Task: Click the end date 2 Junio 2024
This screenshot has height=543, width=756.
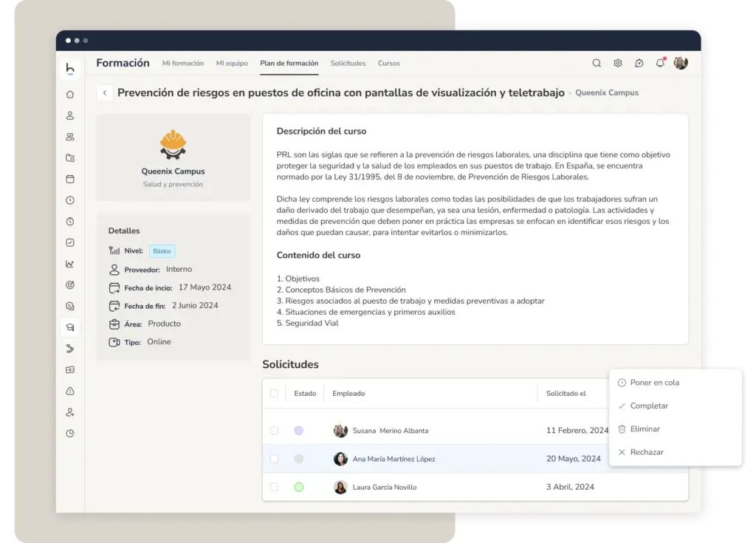Action: (195, 306)
